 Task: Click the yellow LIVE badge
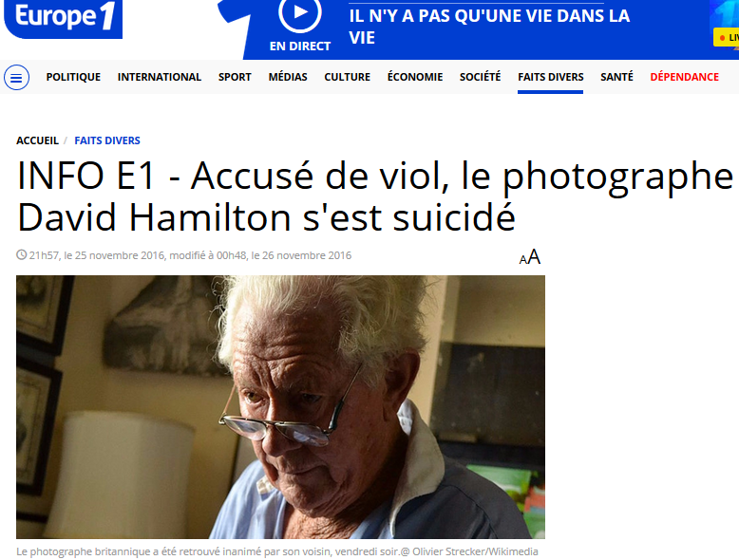pos(727,37)
